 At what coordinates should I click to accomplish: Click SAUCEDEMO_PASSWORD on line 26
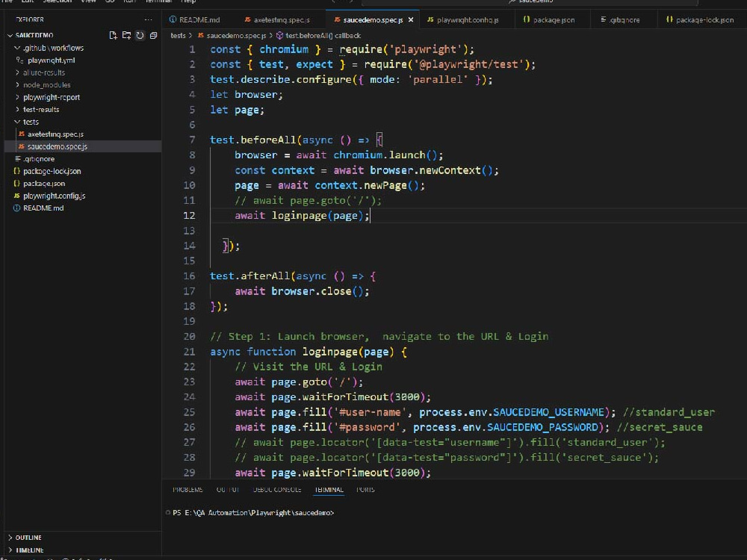(542, 427)
